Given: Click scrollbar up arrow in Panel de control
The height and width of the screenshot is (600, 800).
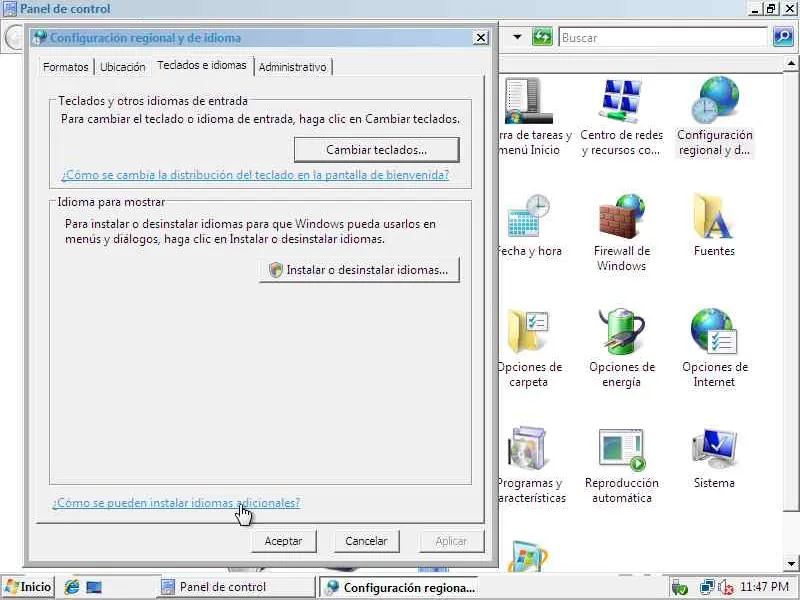Looking at the screenshot, I should tap(791, 63).
